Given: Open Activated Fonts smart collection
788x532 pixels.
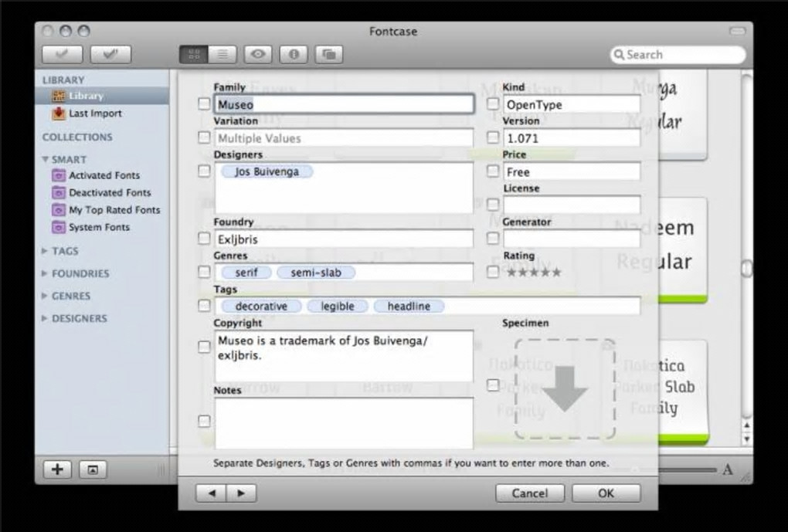Looking at the screenshot, I should point(104,175).
